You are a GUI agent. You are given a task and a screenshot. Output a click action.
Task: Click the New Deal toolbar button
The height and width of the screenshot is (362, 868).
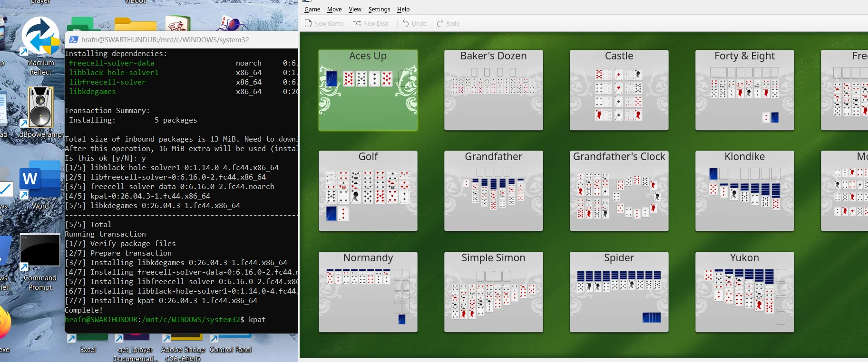[x=371, y=23]
